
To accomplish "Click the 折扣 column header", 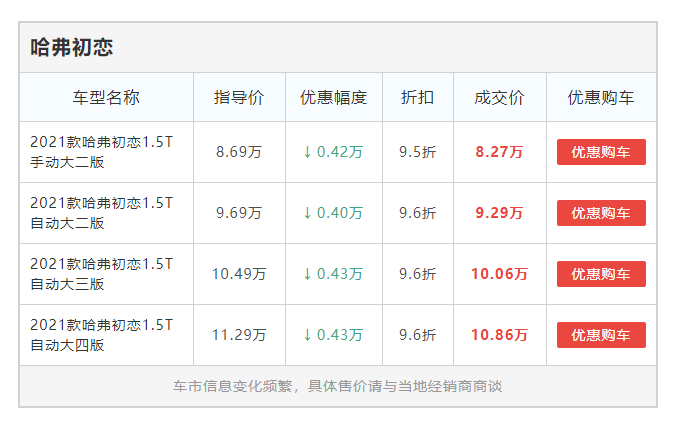I will coord(418,97).
